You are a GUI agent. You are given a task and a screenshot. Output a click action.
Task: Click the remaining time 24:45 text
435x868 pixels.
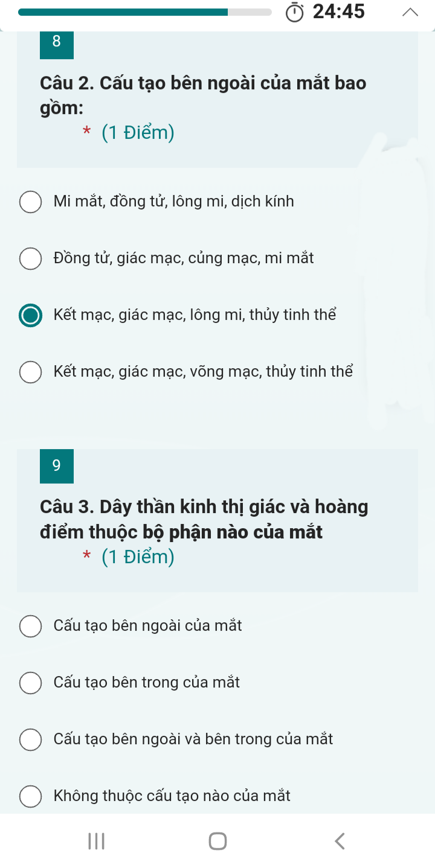click(339, 12)
